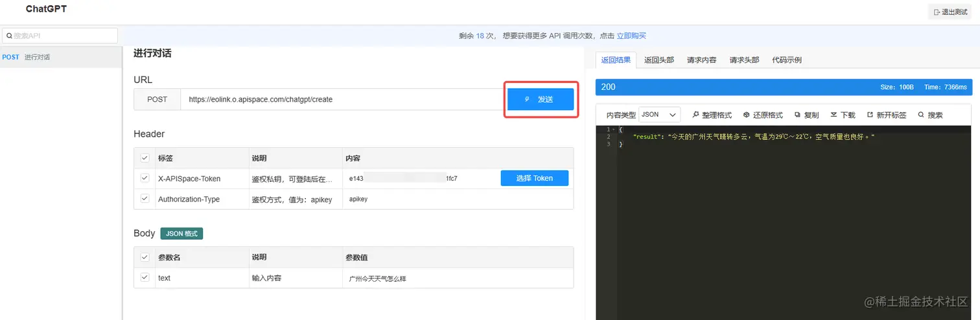This screenshot has height=320, width=980.
Task: Open the 请求内容 tab
Action: (702, 60)
